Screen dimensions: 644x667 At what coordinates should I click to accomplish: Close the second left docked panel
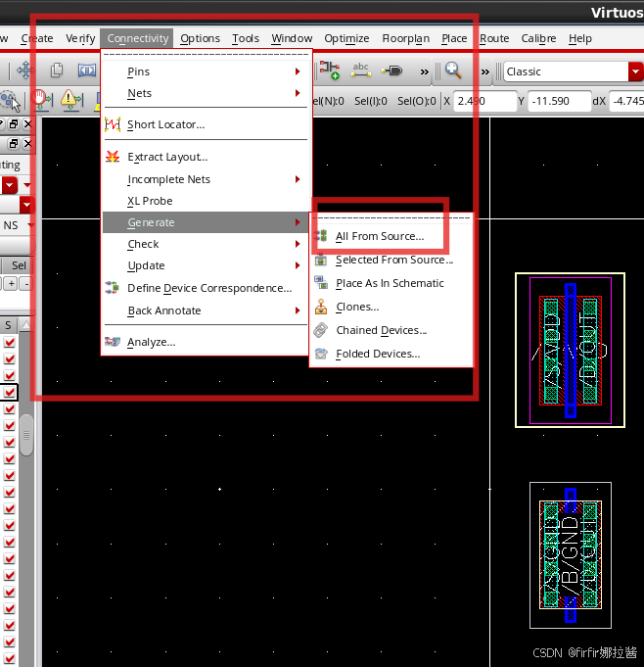point(28,143)
